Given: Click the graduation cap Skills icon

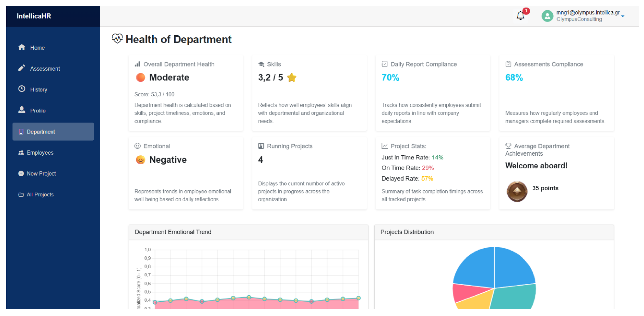Looking at the screenshot, I should click(261, 64).
